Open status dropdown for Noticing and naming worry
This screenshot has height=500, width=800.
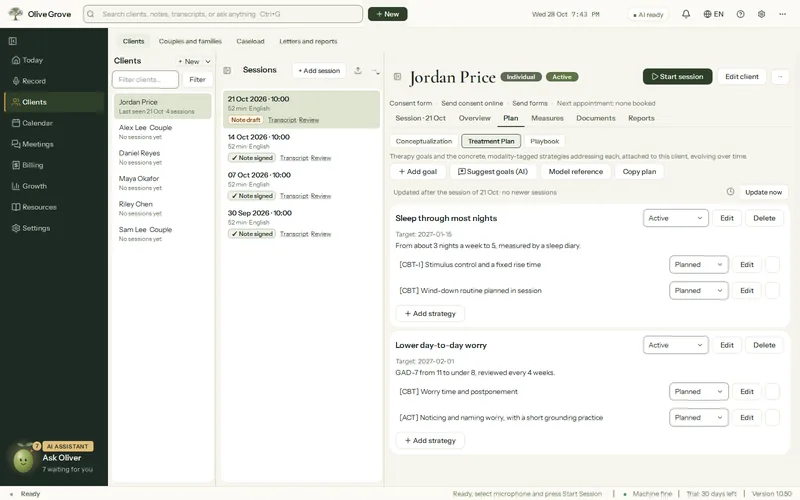pyautogui.click(x=698, y=417)
